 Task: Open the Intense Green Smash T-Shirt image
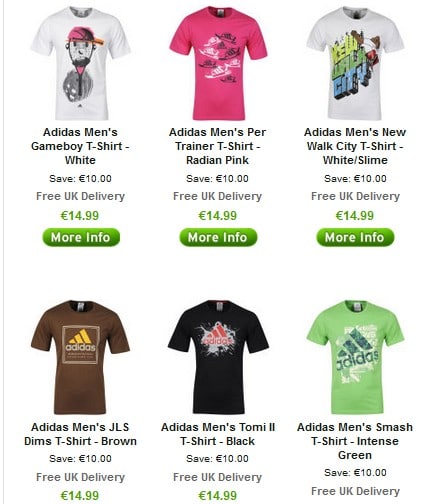(x=355, y=357)
